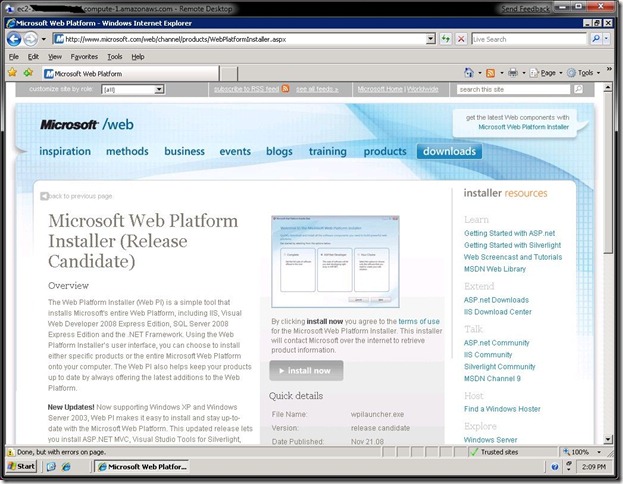Open the Tools menu in menu bar

coord(114,56)
